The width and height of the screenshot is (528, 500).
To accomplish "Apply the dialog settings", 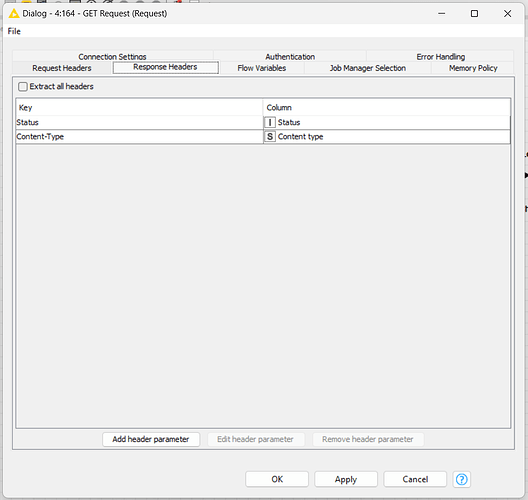I will tap(346, 479).
